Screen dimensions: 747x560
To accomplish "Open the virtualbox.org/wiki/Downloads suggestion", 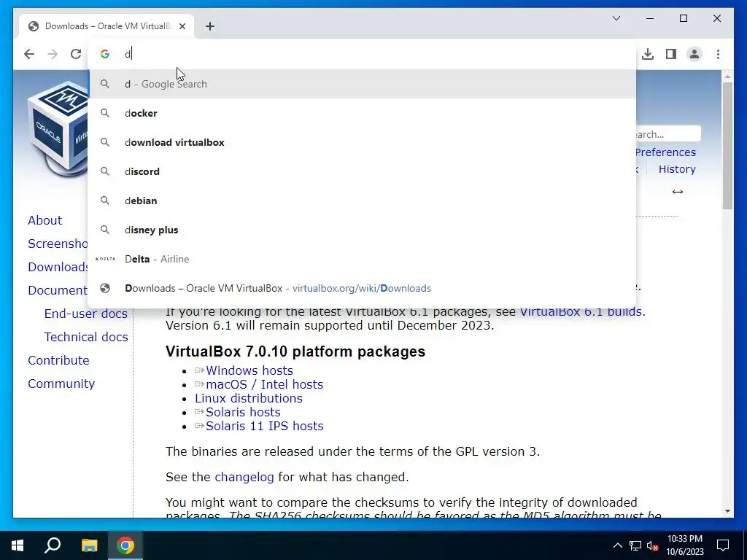I will 362,288.
